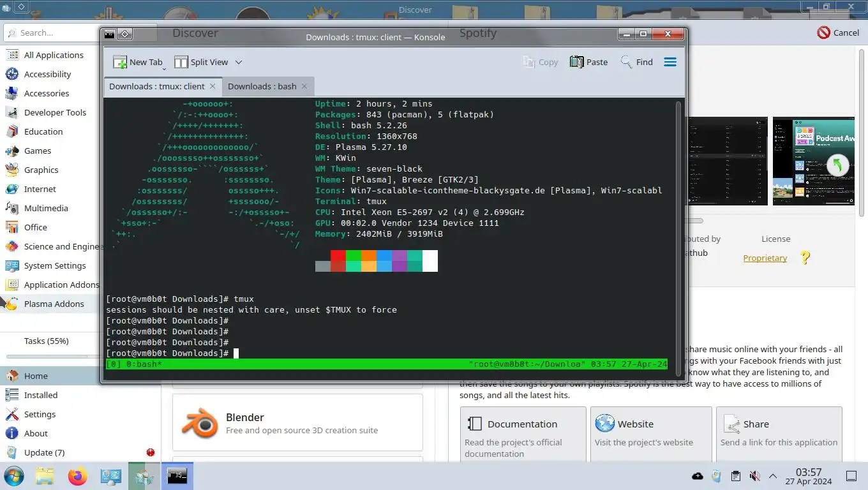
Task: Close the 'Downloads : tmux: client' tab
Action: click(213, 86)
